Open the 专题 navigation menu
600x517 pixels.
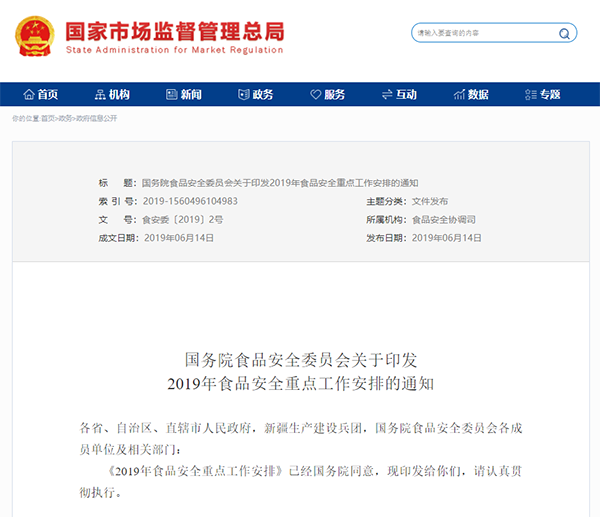550,94
